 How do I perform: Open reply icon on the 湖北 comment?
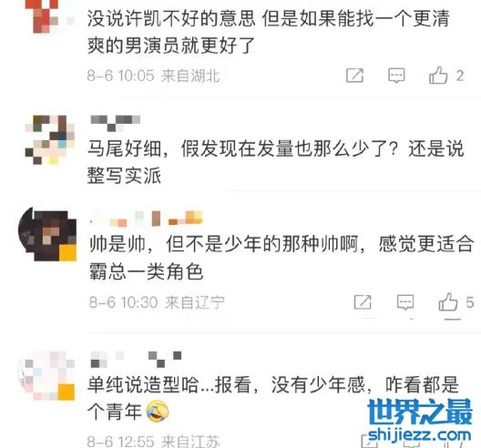(396, 76)
